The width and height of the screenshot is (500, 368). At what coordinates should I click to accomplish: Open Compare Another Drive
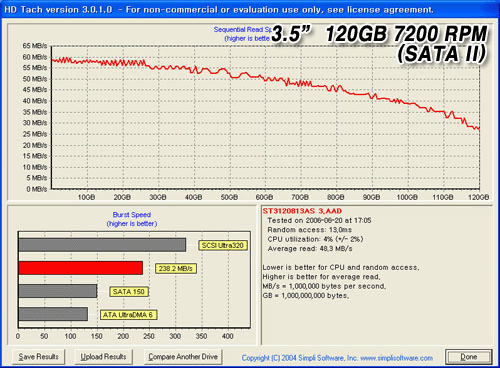(x=183, y=357)
